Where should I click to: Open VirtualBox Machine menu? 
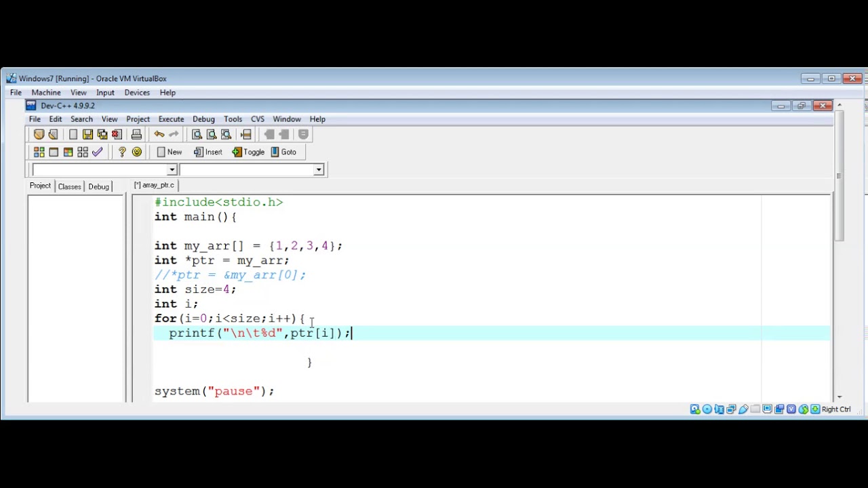(46, 93)
